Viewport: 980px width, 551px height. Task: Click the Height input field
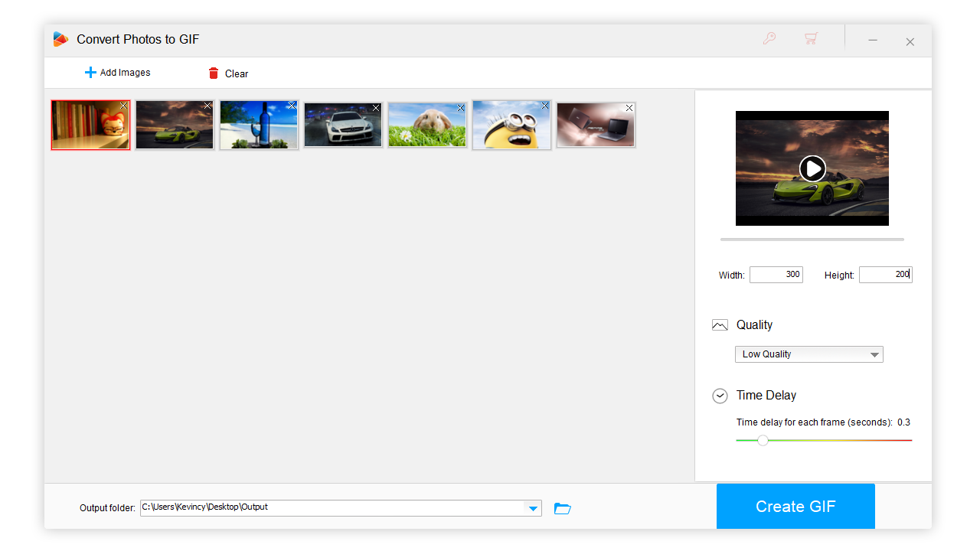pos(885,274)
